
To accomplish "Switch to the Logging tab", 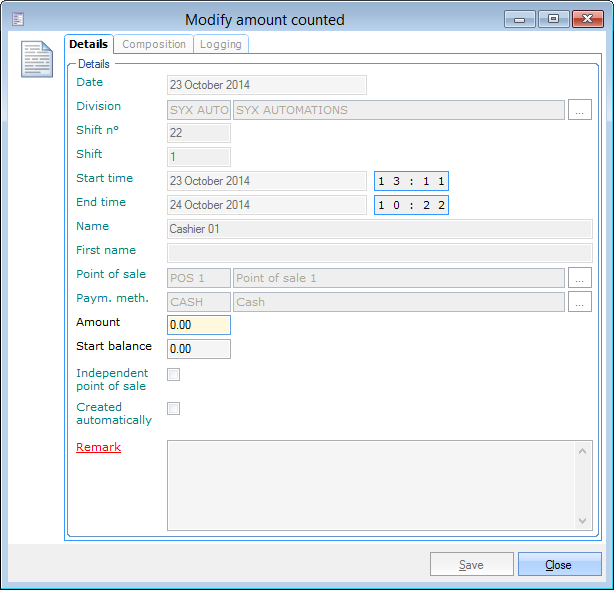I will (x=219, y=44).
